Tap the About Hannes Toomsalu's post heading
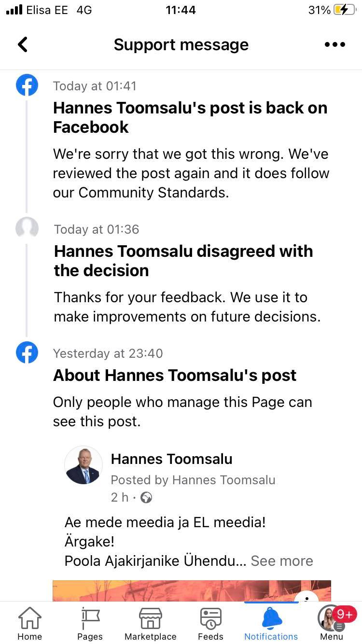The width and height of the screenshot is (362, 644). pyautogui.click(x=175, y=375)
